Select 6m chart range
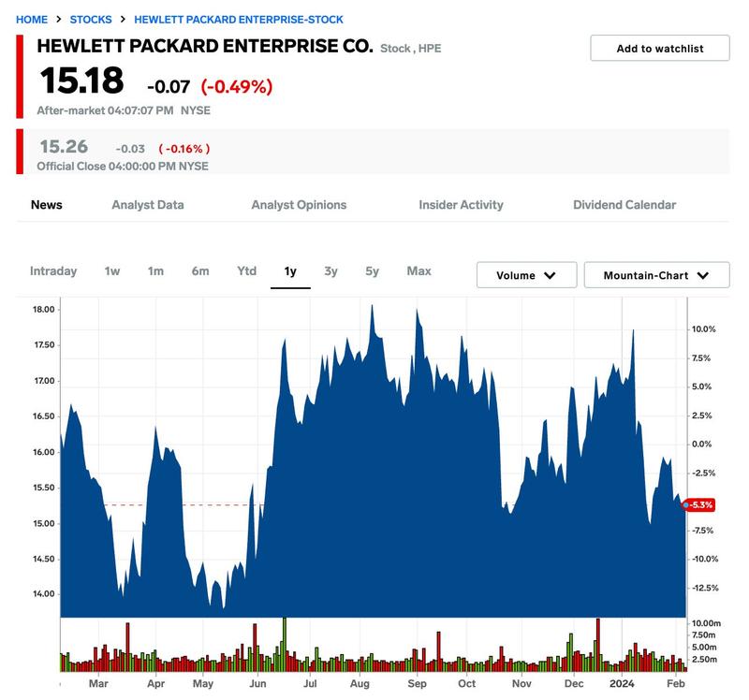 [200, 271]
